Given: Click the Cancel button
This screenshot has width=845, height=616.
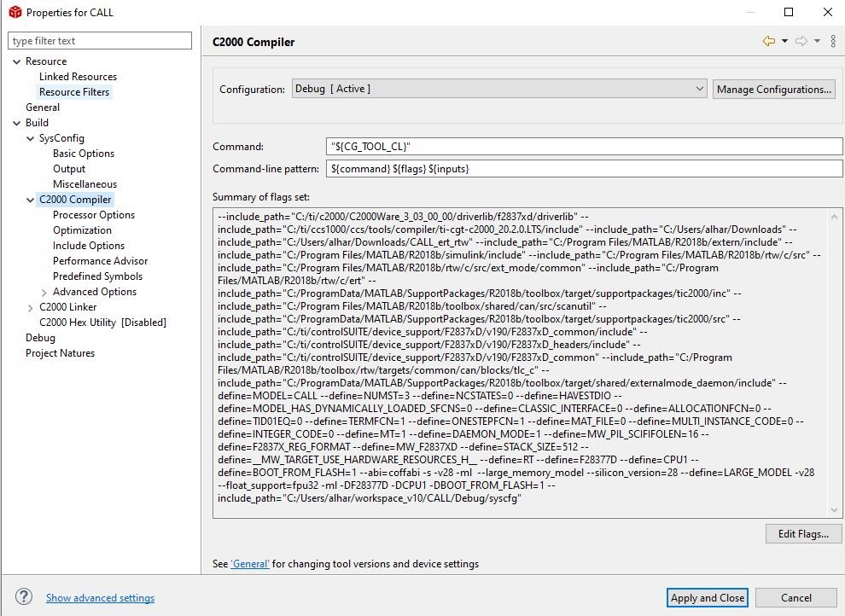Looking at the screenshot, I should tap(796, 598).
